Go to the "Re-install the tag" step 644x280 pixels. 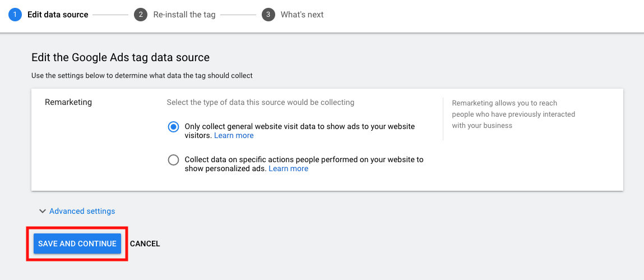tap(184, 15)
